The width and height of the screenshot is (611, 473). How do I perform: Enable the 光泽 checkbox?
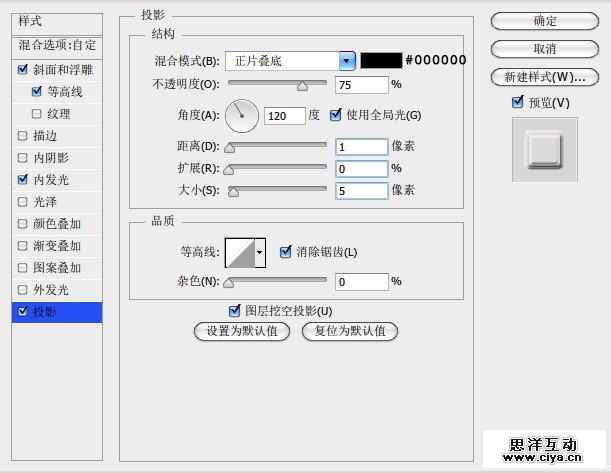coord(23,201)
